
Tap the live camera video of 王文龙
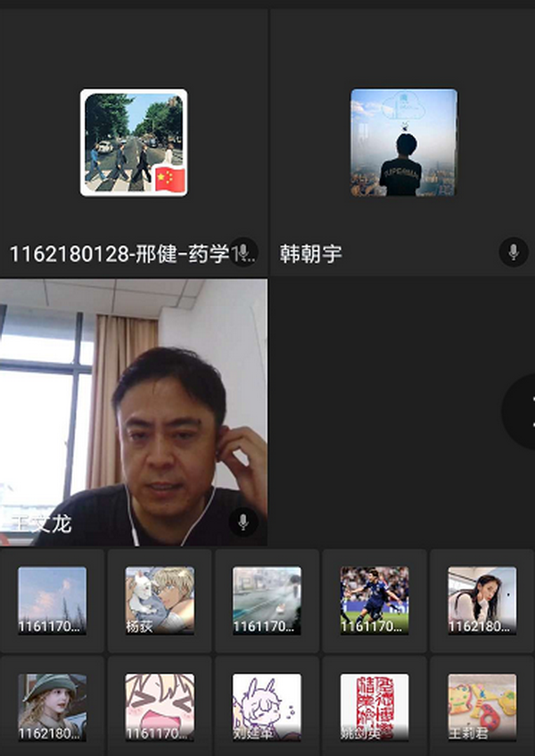(x=134, y=411)
